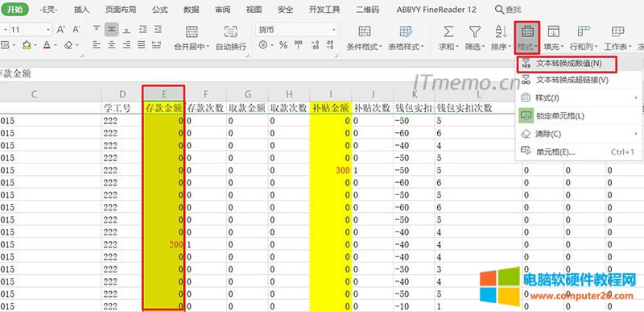Image resolution: width=644 pixels, height=312 pixels.
Task: Open the number format 货币 dropdown
Action: [x=334, y=30]
